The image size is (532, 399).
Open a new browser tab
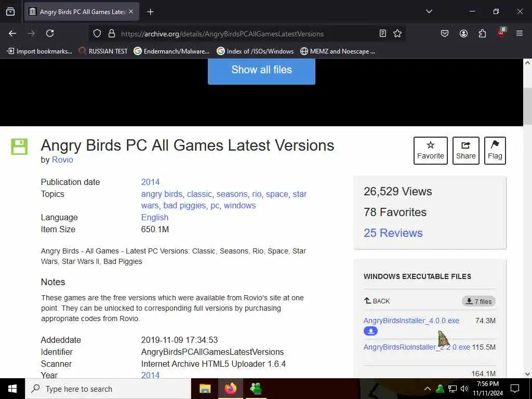coord(150,12)
